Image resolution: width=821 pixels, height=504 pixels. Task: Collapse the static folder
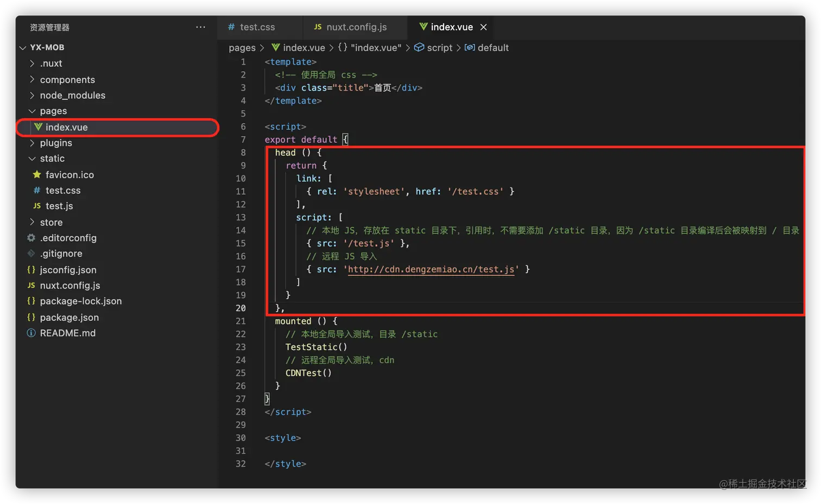click(32, 159)
